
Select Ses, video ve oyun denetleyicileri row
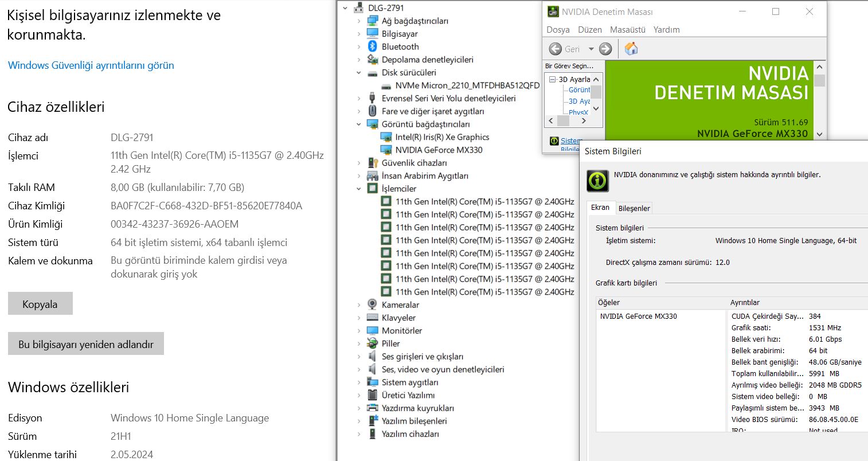pyautogui.click(x=443, y=369)
